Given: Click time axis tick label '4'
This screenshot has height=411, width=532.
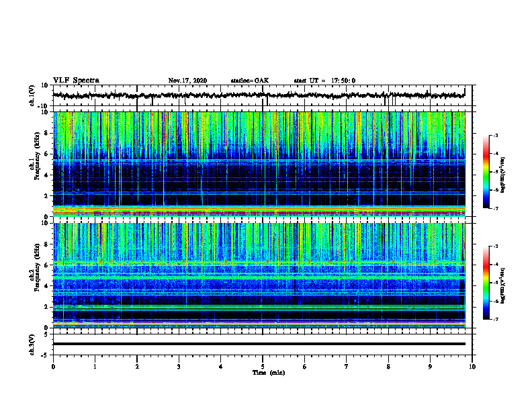Looking at the screenshot, I should [221, 367].
